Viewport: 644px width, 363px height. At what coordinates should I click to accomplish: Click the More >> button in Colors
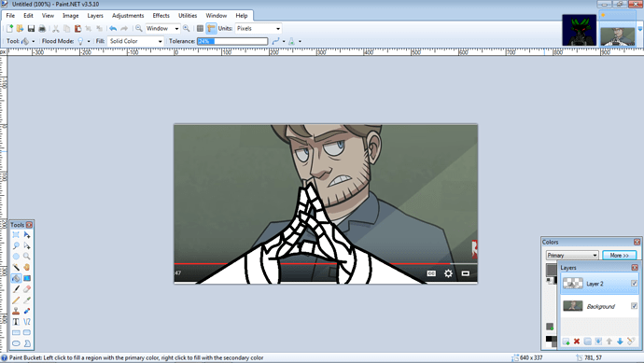coord(620,255)
